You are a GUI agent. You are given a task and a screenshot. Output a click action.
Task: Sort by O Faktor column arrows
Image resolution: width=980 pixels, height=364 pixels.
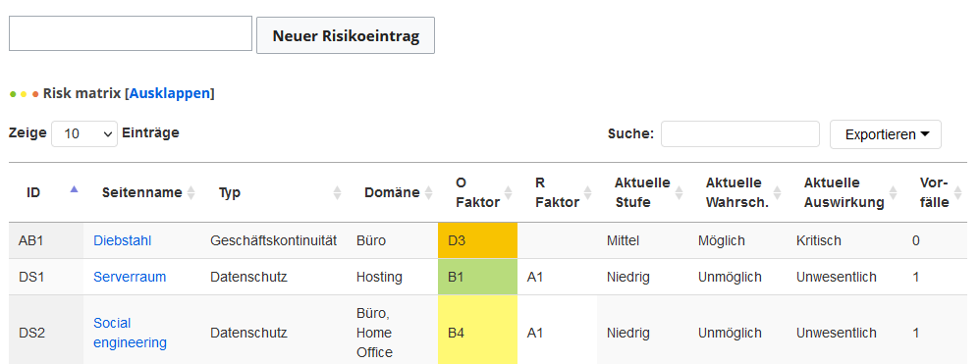[508, 193]
